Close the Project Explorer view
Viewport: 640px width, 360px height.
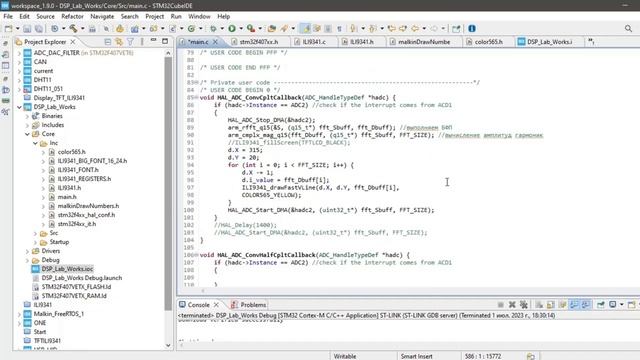point(73,42)
